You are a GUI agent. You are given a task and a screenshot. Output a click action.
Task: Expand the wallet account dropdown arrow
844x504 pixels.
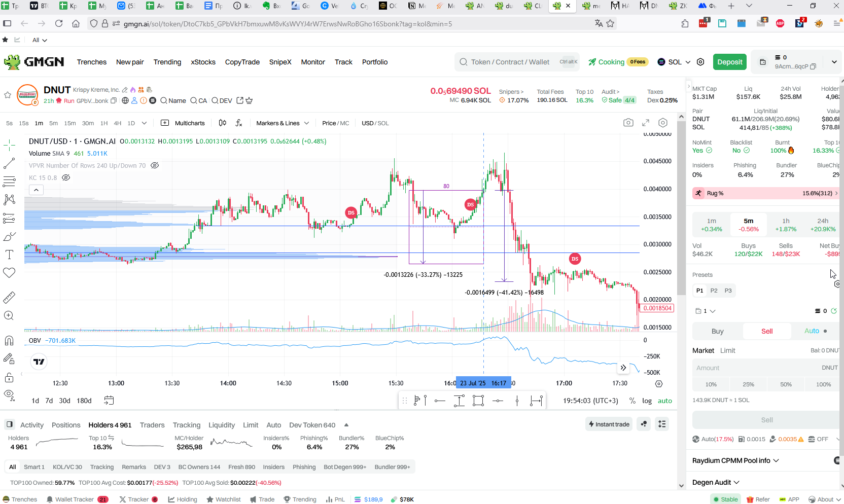[834, 62]
